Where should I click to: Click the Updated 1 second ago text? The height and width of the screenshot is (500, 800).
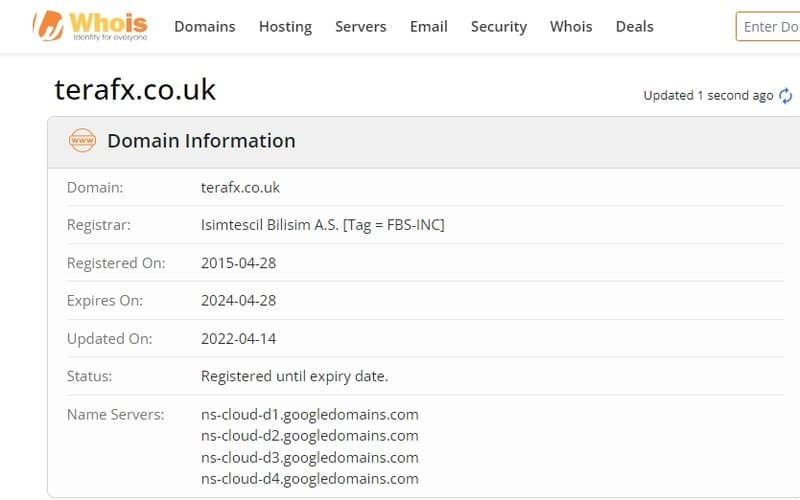[x=708, y=95]
